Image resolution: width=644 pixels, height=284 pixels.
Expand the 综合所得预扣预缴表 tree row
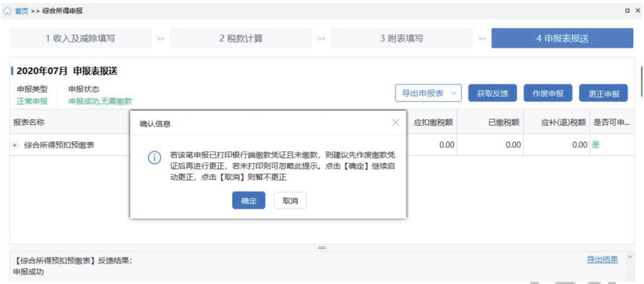[15, 145]
